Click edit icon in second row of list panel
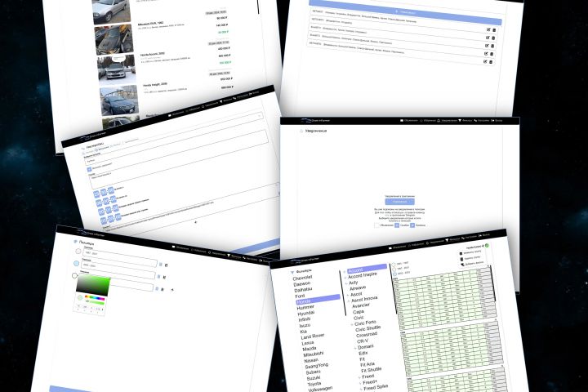The image size is (588, 392). [488, 38]
